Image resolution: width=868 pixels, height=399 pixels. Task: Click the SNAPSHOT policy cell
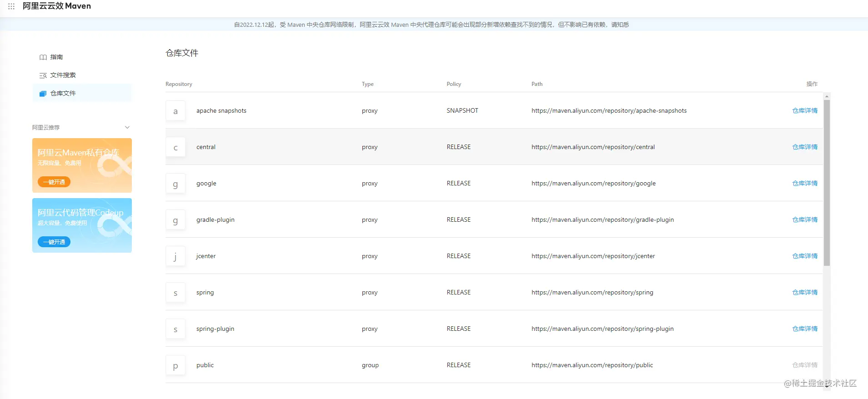pos(462,110)
